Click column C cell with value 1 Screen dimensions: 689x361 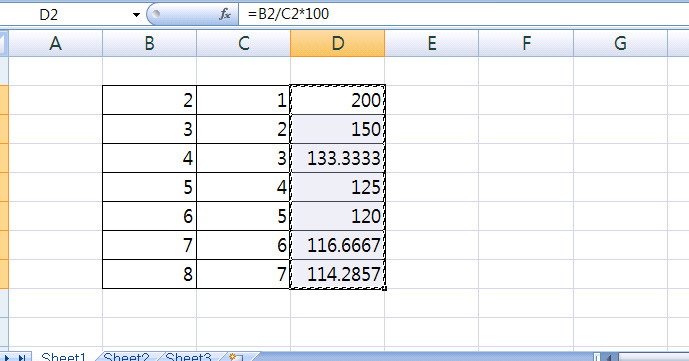243,100
